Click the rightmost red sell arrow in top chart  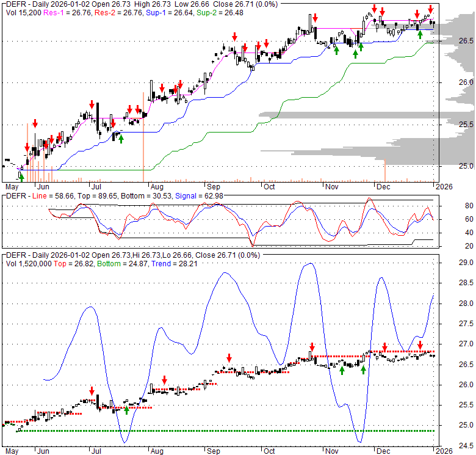(x=431, y=9)
